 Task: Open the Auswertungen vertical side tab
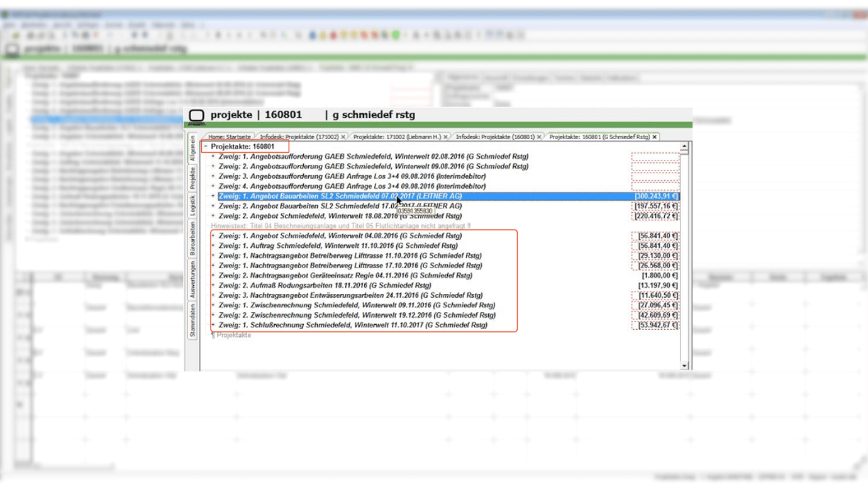(193, 279)
